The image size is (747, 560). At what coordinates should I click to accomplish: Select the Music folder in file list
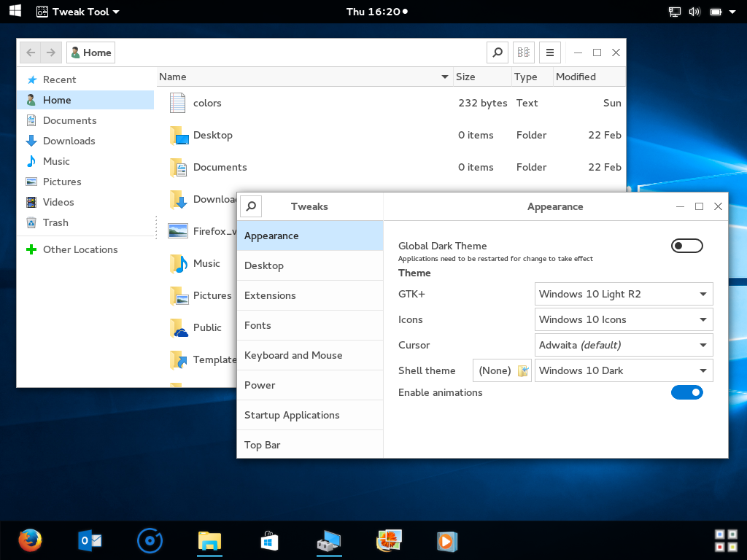coord(194,263)
